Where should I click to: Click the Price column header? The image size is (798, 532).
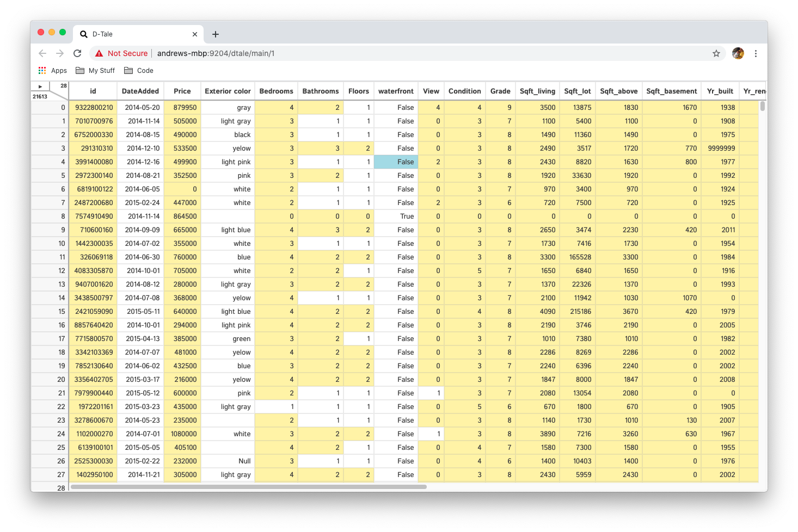[182, 91]
